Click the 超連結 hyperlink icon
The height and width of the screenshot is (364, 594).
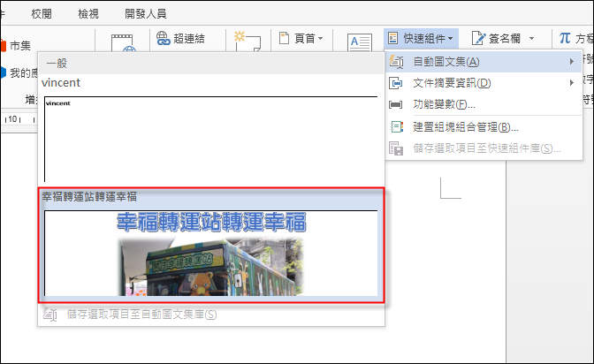(x=164, y=38)
